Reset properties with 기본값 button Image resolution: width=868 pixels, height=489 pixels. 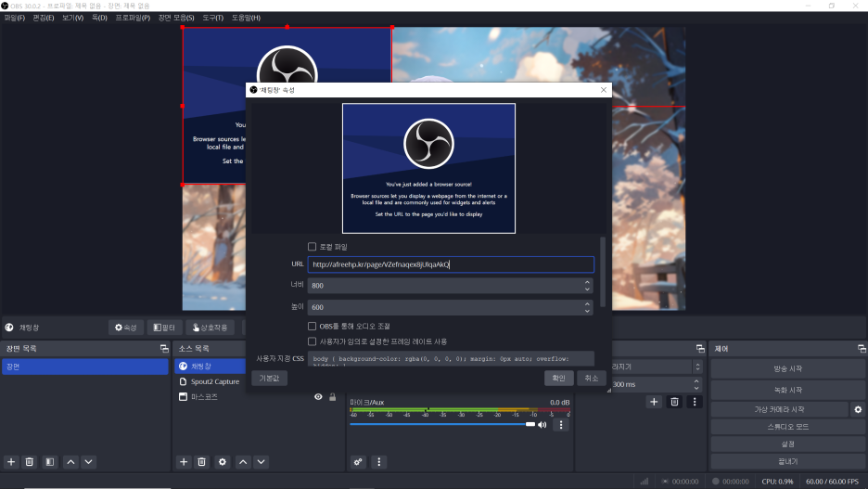(x=270, y=378)
